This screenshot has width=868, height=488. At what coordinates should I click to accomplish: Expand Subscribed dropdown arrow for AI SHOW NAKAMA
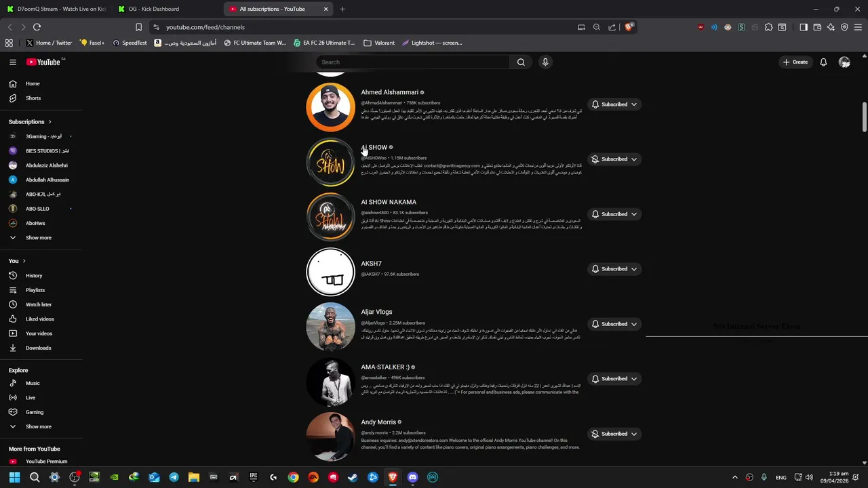click(x=634, y=214)
